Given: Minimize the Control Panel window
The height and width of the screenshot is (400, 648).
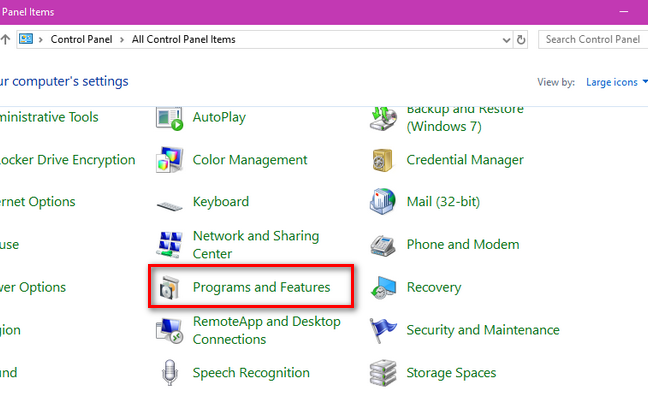Looking at the screenshot, I should pyautogui.click(x=624, y=12).
